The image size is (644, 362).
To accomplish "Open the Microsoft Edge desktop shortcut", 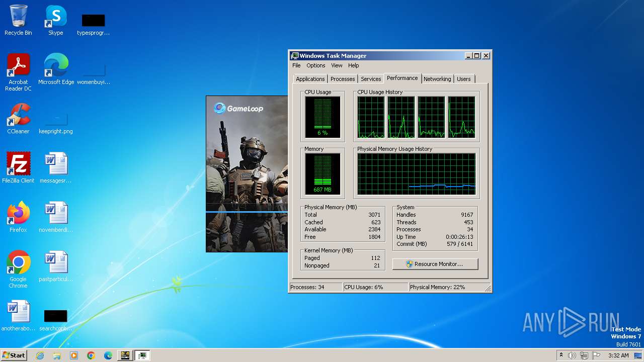I will (56, 69).
